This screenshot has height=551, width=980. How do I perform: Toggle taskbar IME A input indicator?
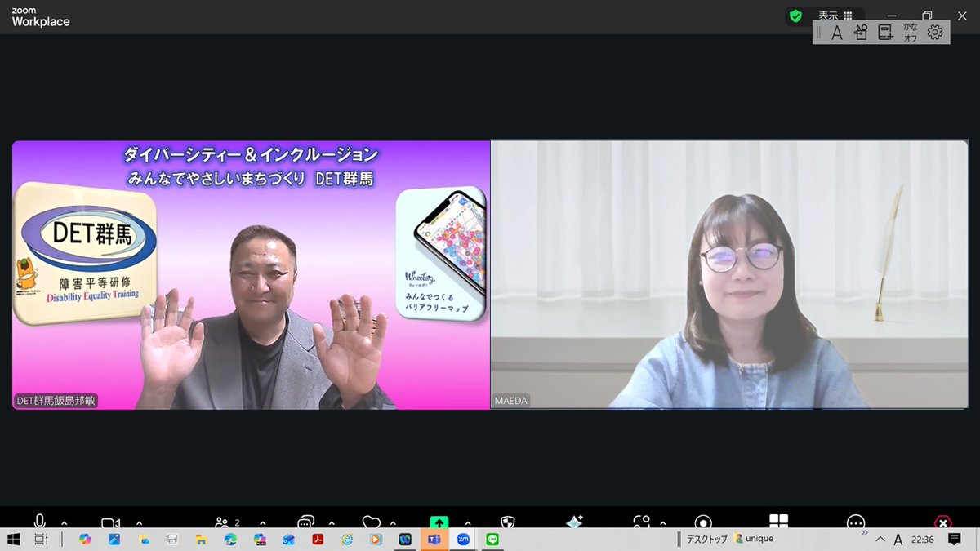point(898,540)
